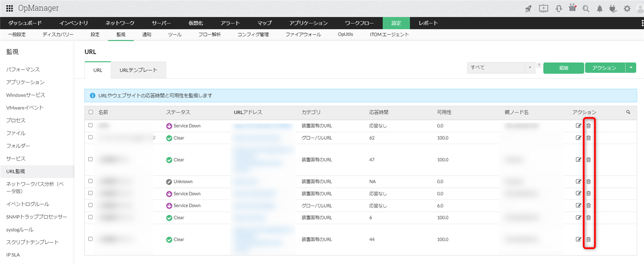Select the ファイアウォール submenu

303,35
